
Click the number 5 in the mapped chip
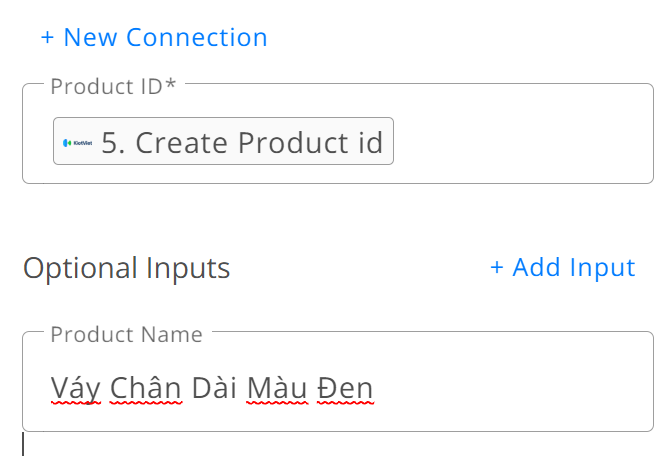click(x=110, y=143)
